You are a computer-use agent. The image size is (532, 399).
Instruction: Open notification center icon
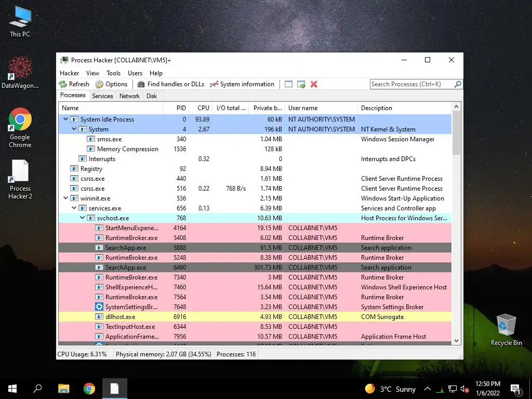tap(515, 389)
